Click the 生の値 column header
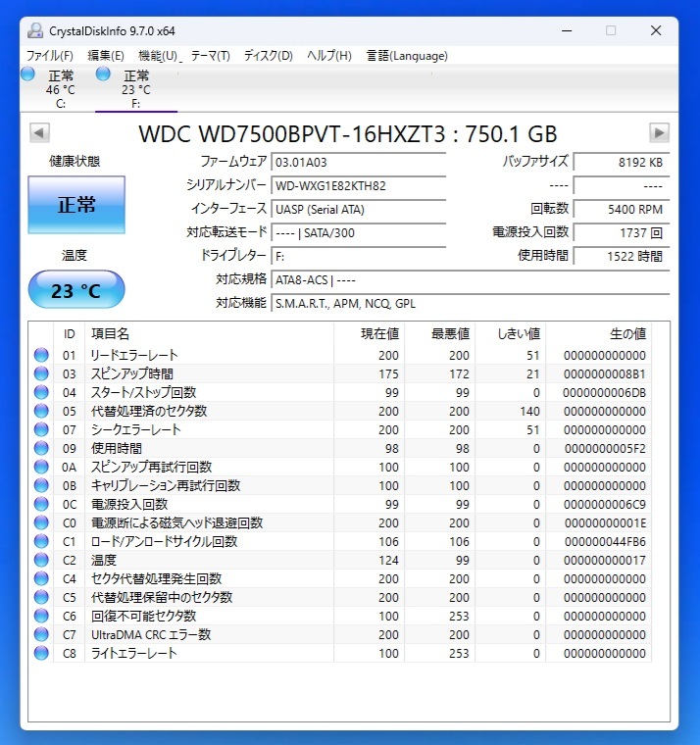 coord(599,334)
